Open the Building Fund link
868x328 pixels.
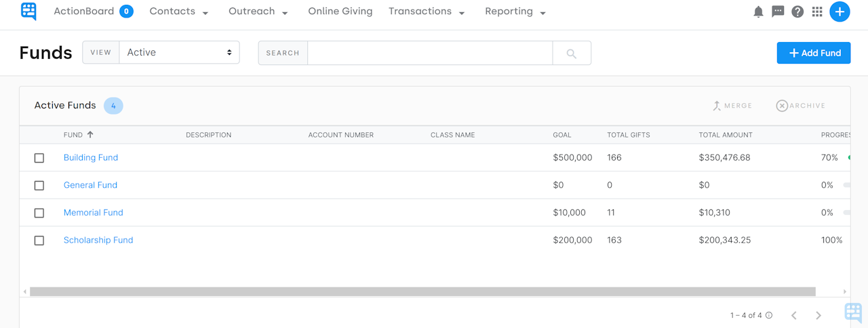91,158
